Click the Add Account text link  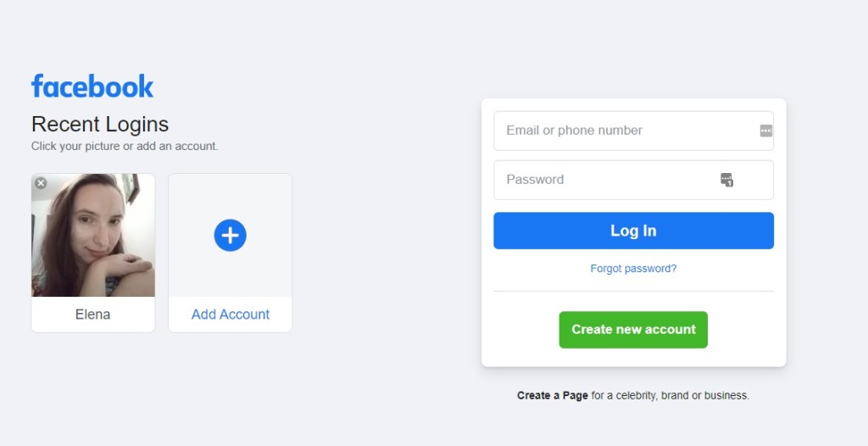tap(231, 315)
